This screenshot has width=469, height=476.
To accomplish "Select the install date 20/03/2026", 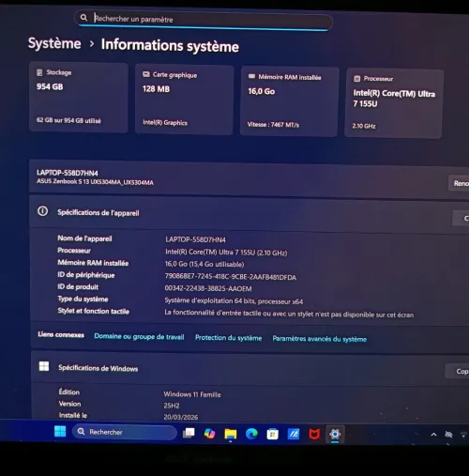I will 181,417.
